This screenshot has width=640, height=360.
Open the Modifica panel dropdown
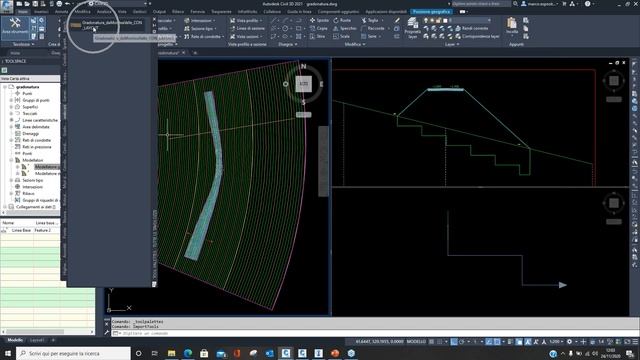click(355, 44)
